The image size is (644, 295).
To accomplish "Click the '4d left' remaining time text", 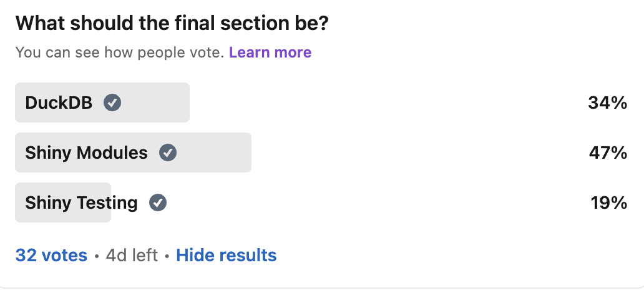I will pyautogui.click(x=132, y=255).
